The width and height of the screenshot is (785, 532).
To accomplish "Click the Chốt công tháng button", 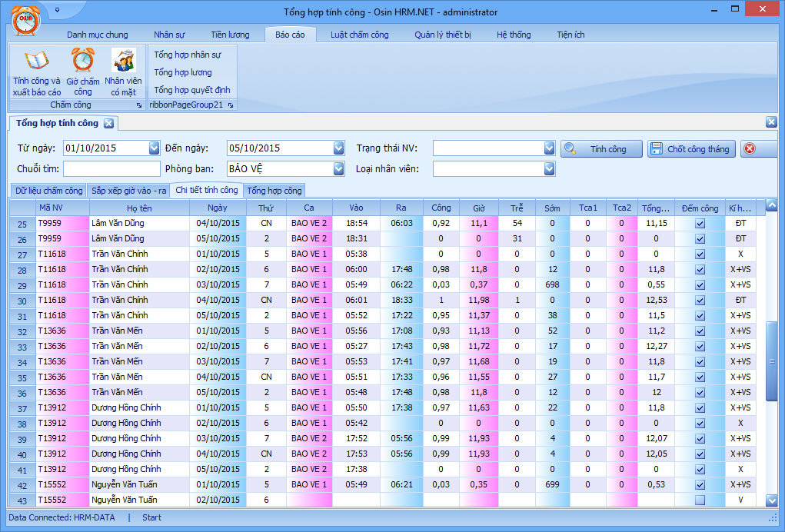I will point(690,149).
